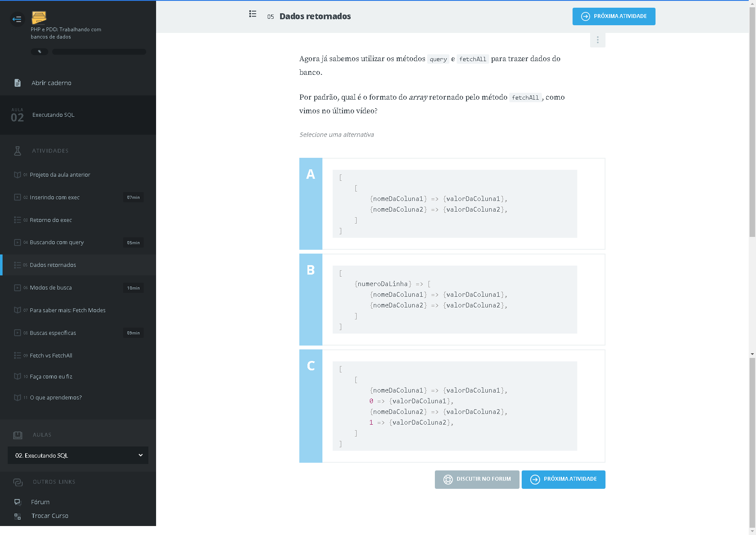This screenshot has width=756, height=535.
Task: Click the PHP e PDO course logo
Action: pyautogui.click(x=39, y=18)
